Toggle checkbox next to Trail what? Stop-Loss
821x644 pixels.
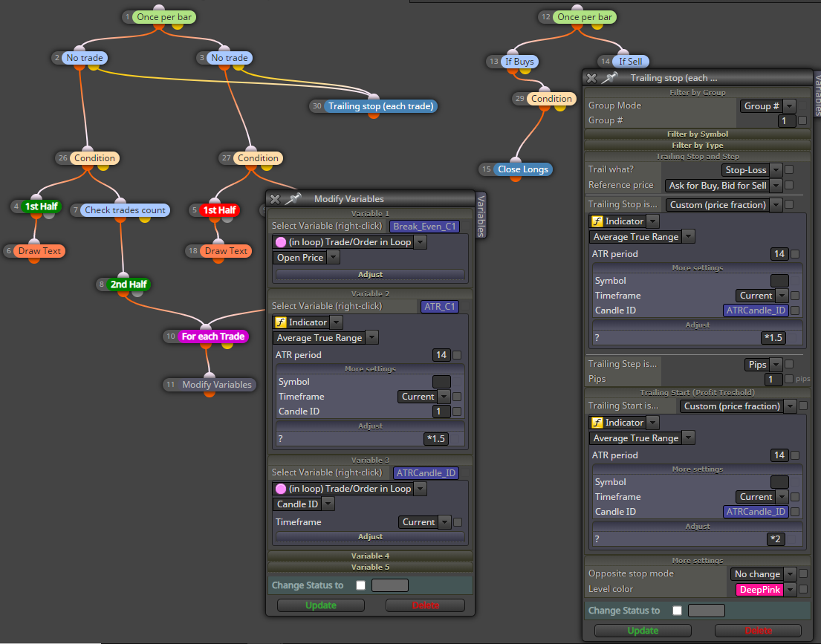click(790, 169)
